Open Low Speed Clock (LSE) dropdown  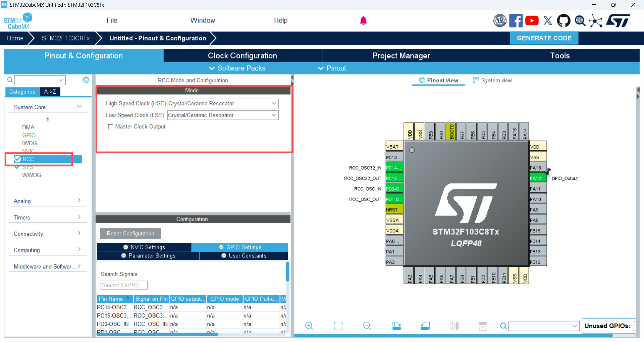pyautogui.click(x=223, y=115)
